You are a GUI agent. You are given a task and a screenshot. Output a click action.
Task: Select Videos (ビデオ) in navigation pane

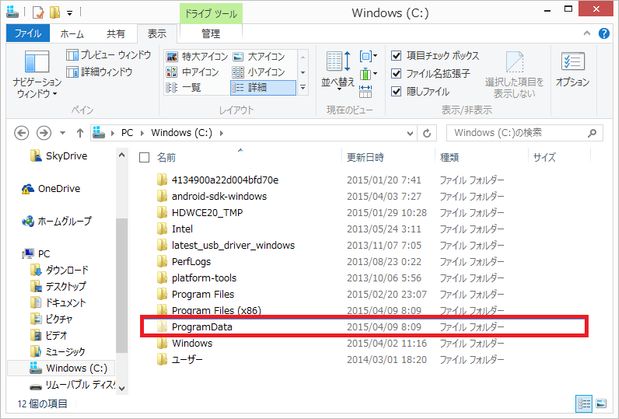[x=49, y=336]
